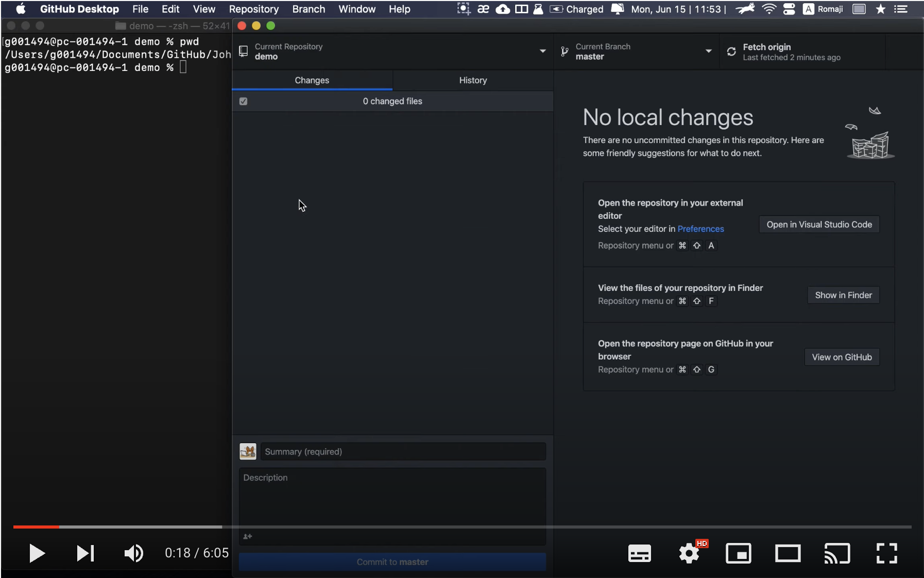Click the notification muted display icon
The image size is (924, 578).
(x=617, y=9)
